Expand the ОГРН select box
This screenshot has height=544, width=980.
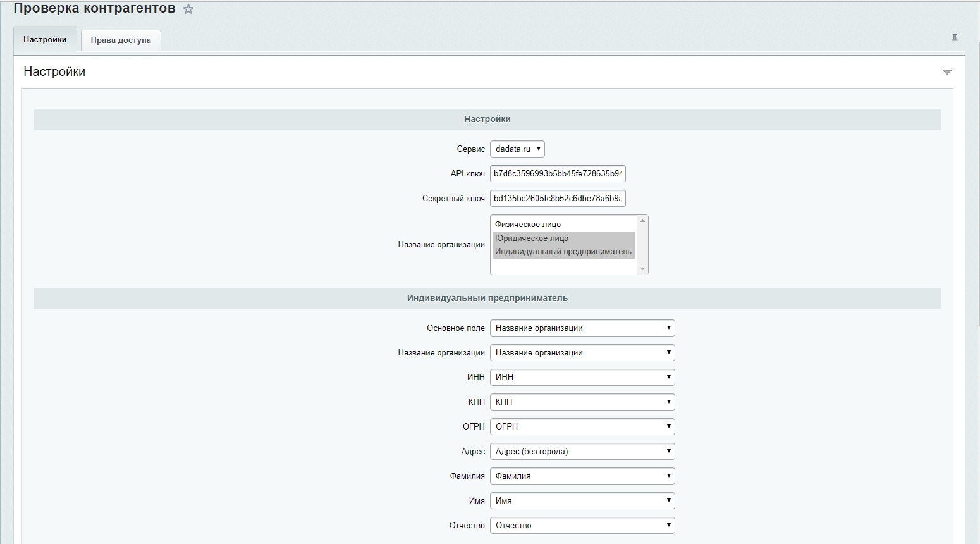[582, 427]
